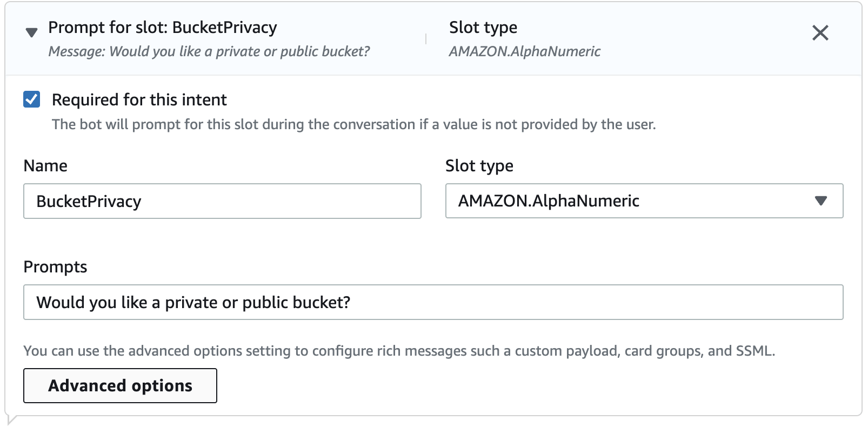
Task: Open Advanced options
Action: tap(120, 385)
